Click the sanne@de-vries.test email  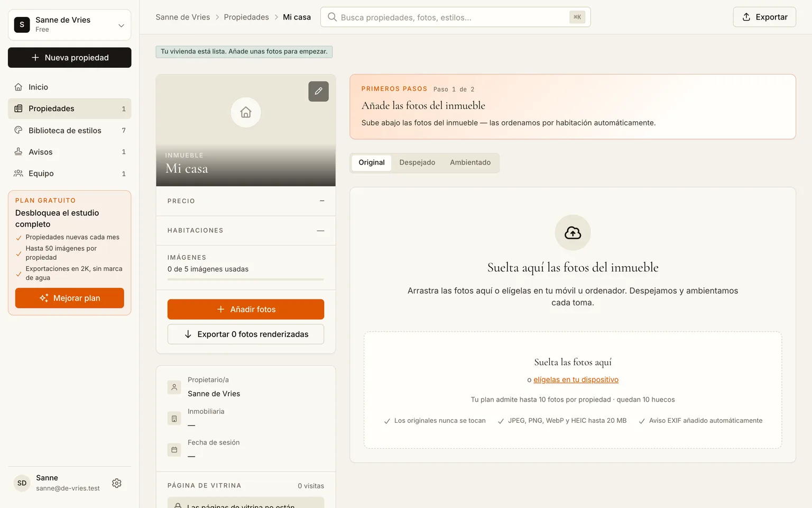68,488
